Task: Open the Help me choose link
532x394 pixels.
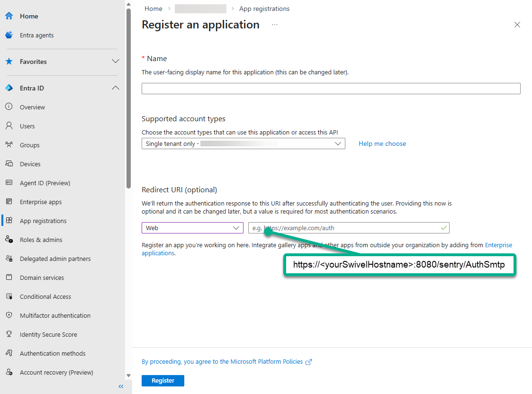Action: pyautogui.click(x=382, y=143)
